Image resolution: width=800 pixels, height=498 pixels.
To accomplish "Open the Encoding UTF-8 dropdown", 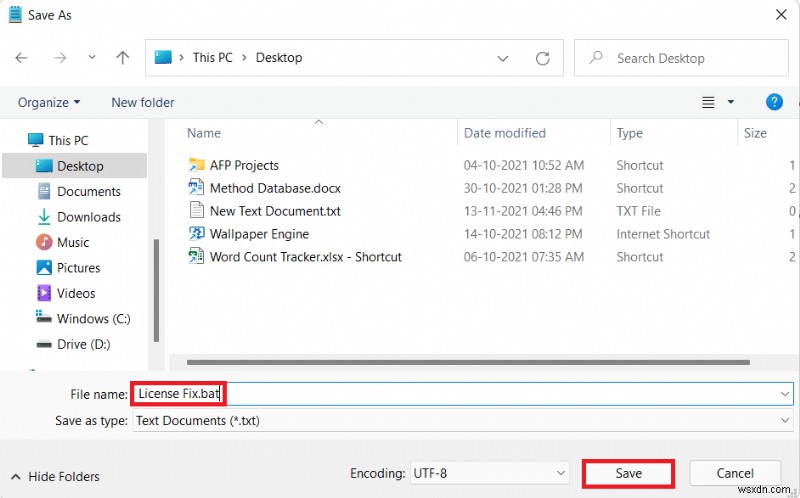I will [x=490, y=474].
